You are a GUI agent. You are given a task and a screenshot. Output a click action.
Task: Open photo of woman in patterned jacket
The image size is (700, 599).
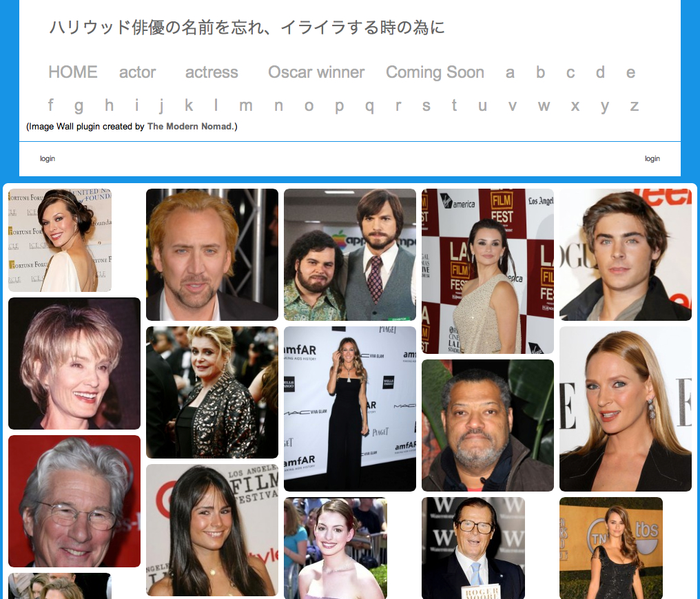(212, 392)
